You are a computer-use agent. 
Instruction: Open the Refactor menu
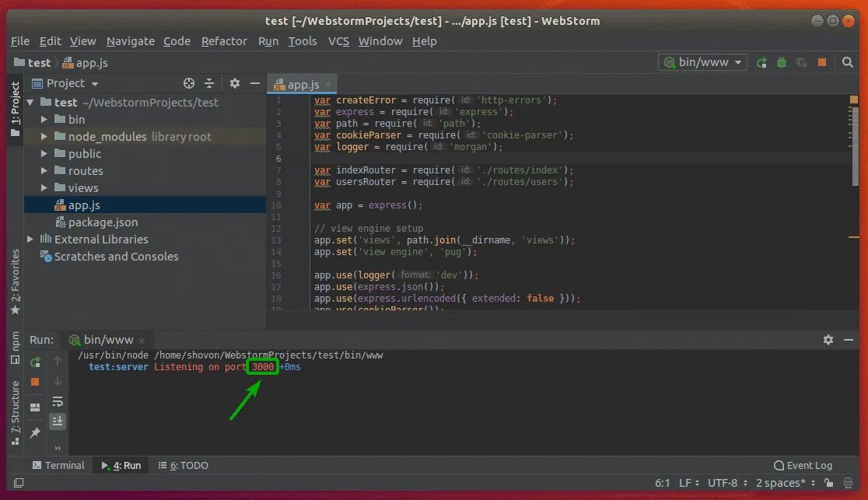tap(224, 41)
